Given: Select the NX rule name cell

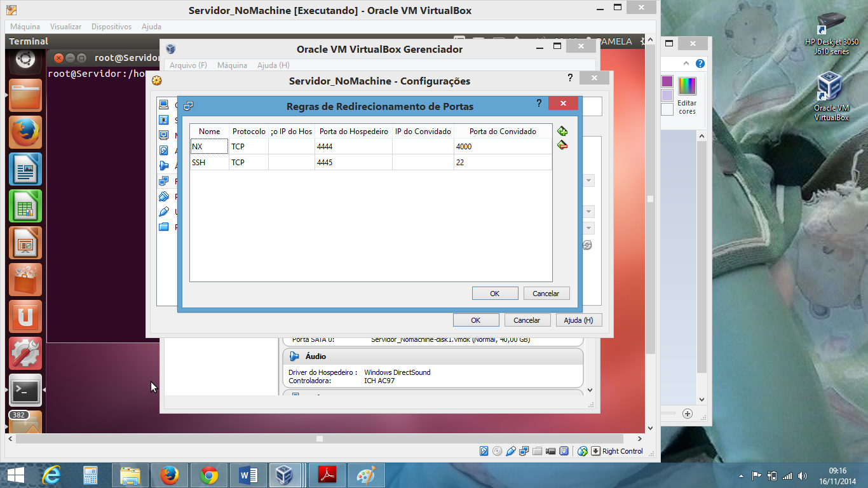Looking at the screenshot, I should click(209, 146).
